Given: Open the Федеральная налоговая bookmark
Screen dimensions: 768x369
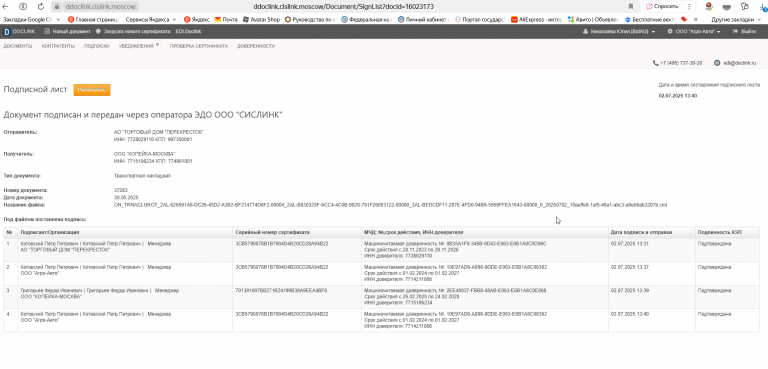Looking at the screenshot, I should 366,20.
